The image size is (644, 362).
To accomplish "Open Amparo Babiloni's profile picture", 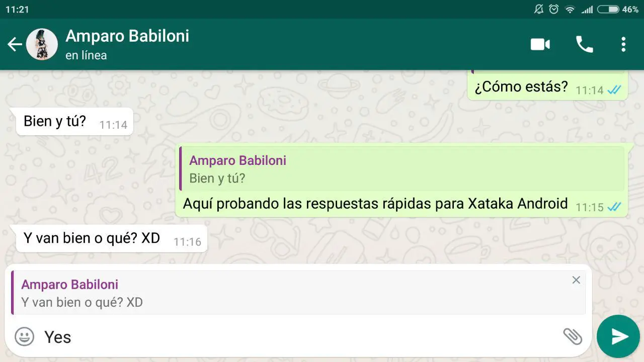I will pyautogui.click(x=42, y=44).
